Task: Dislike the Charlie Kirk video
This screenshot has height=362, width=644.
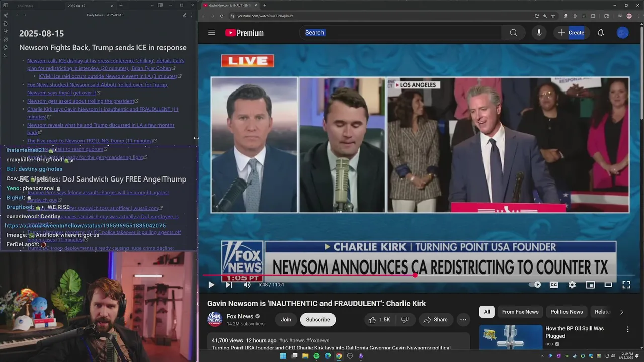Action: [405, 320]
